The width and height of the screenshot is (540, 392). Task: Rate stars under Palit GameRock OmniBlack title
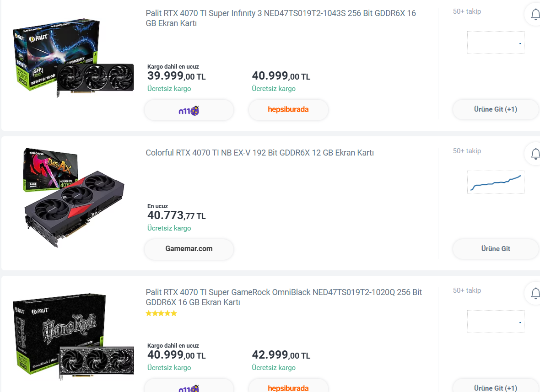161,313
